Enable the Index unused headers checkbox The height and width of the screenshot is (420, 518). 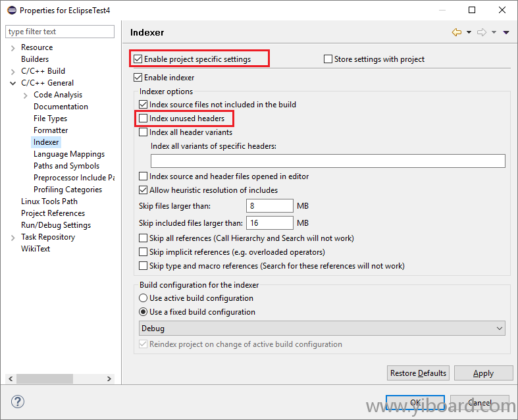coord(143,118)
